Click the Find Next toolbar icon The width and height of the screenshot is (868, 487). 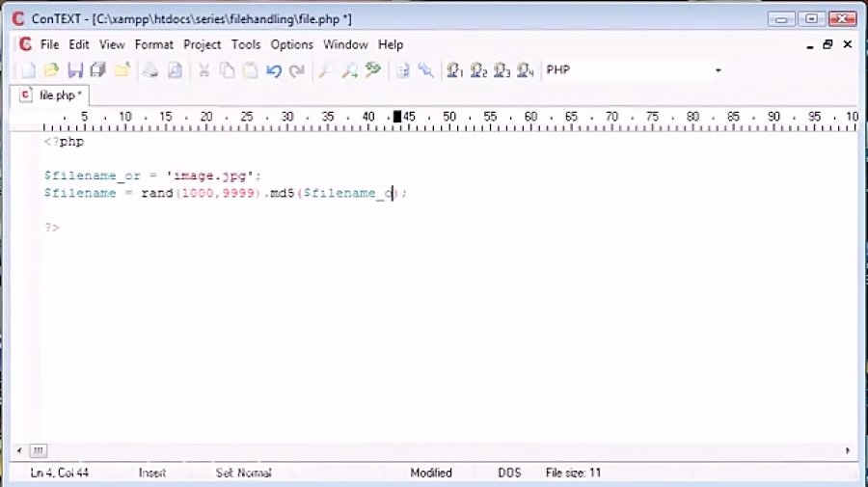click(350, 70)
